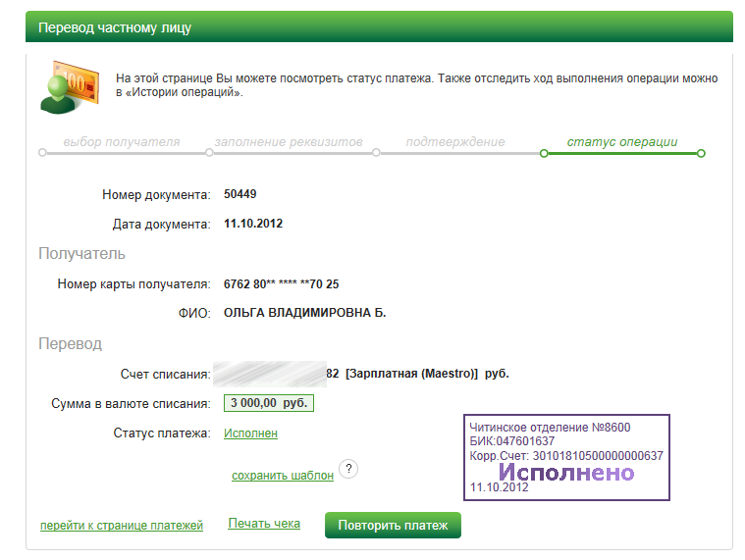
Task: Open the question mark help icon
Action: pyautogui.click(x=348, y=469)
